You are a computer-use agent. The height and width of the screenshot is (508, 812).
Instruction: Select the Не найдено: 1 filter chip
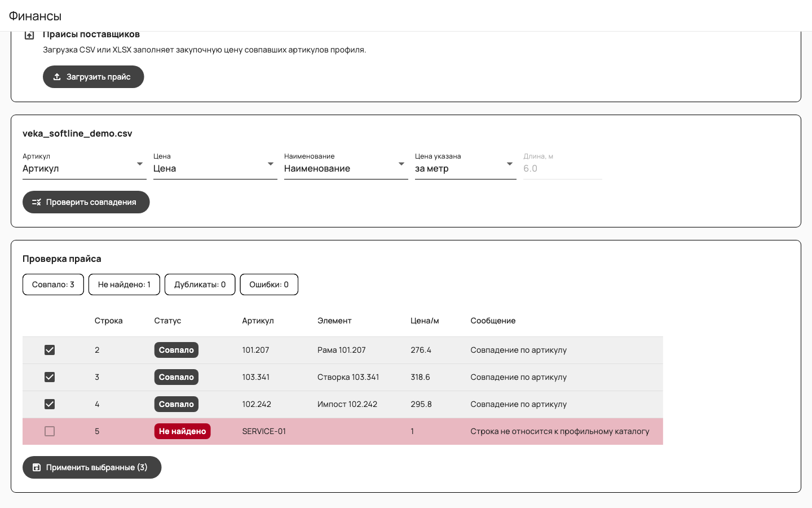pos(124,284)
